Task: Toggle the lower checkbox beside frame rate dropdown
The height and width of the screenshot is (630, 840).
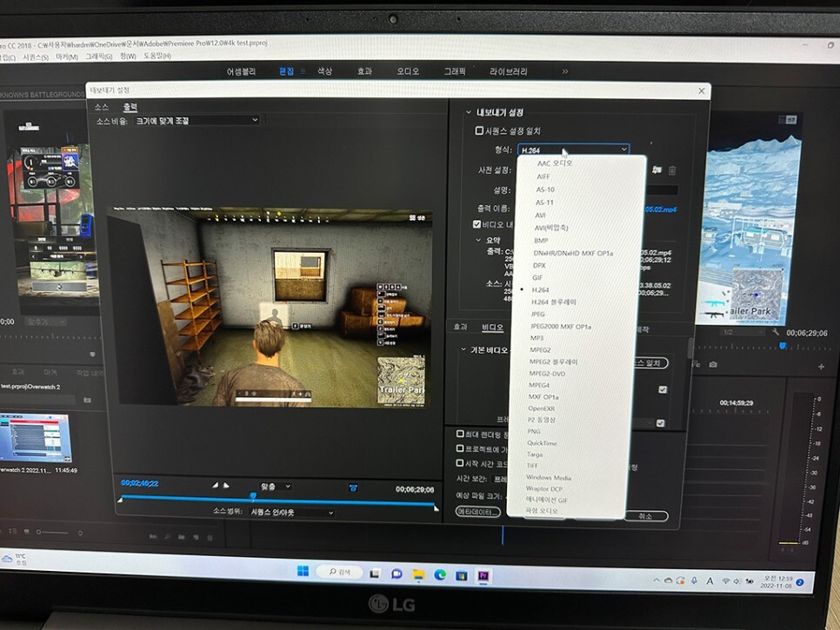Action: click(x=661, y=423)
